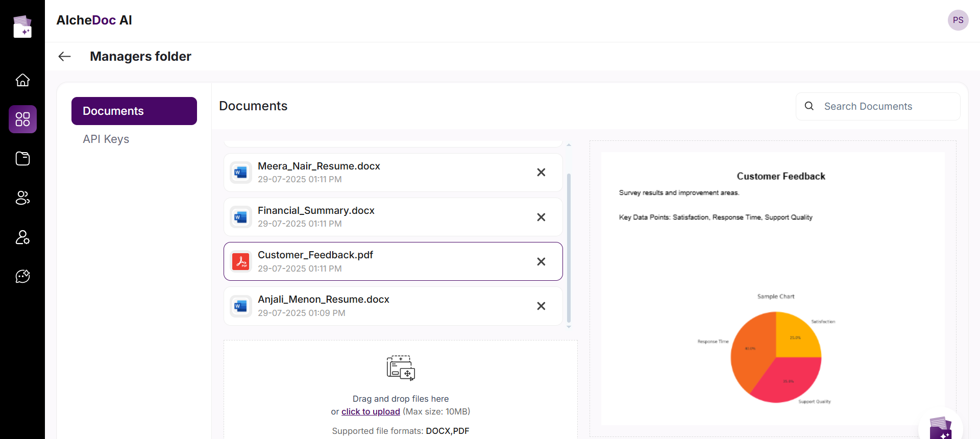Click the Managers folder heading

coord(140,56)
